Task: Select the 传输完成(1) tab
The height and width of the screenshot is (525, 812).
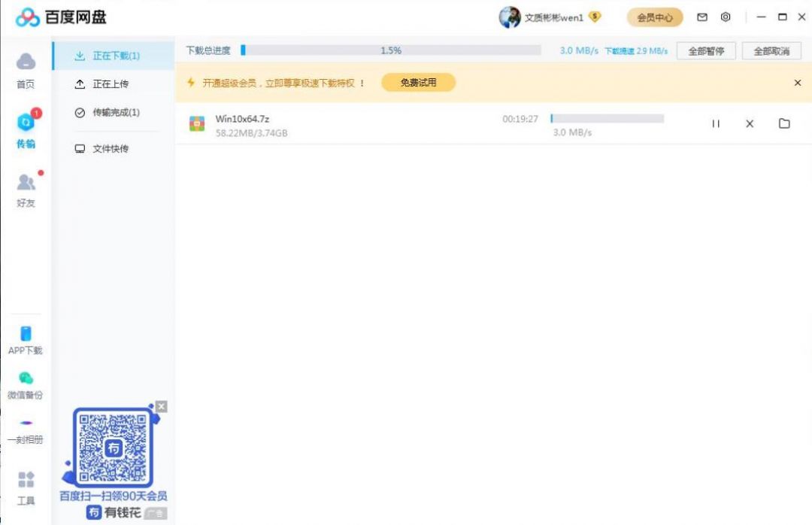Action: click(114, 113)
